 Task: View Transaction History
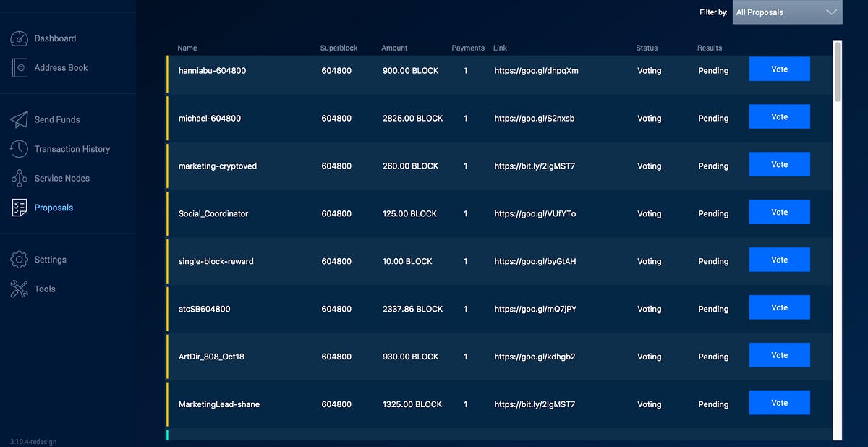tap(72, 149)
